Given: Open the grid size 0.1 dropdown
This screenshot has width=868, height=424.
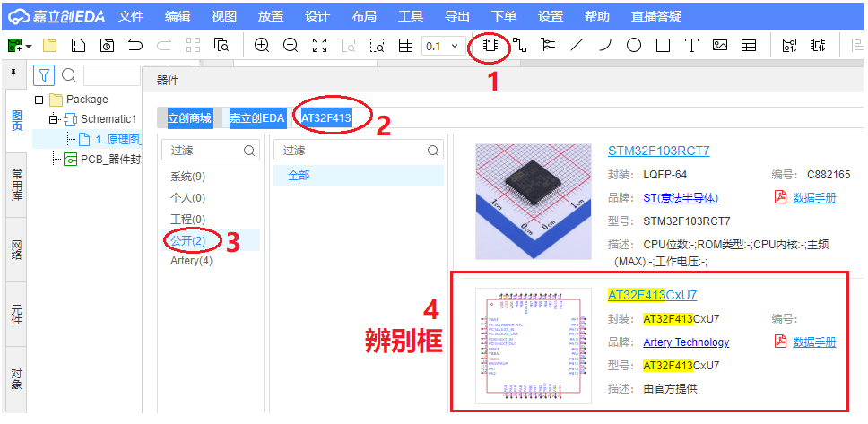Looking at the screenshot, I should (x=443, y=45).
